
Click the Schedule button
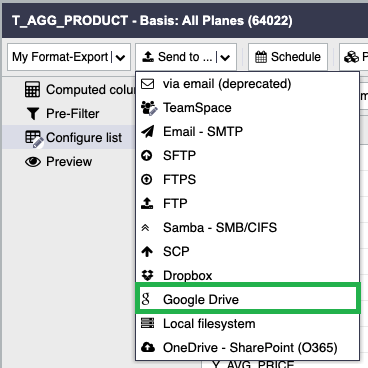288,57
